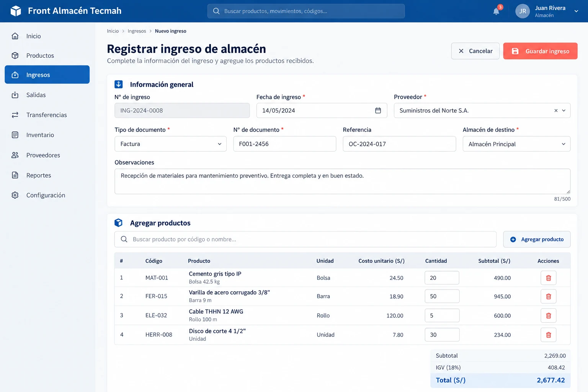Screen dimensions: 588x392
Task: Open Productos in the sidebar
Action: pyautogui.click(x=47, y=56)
